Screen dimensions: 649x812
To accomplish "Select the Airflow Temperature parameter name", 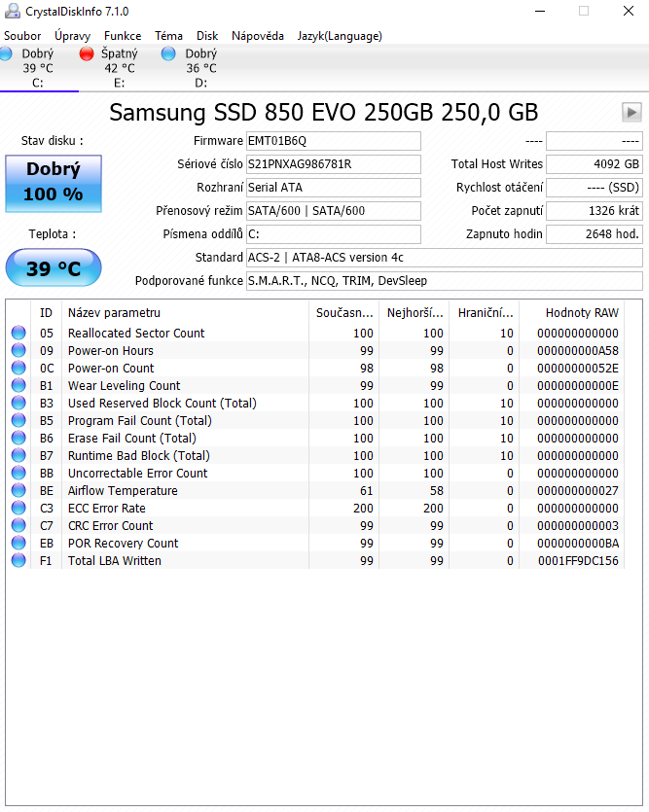I will point(123,490).
